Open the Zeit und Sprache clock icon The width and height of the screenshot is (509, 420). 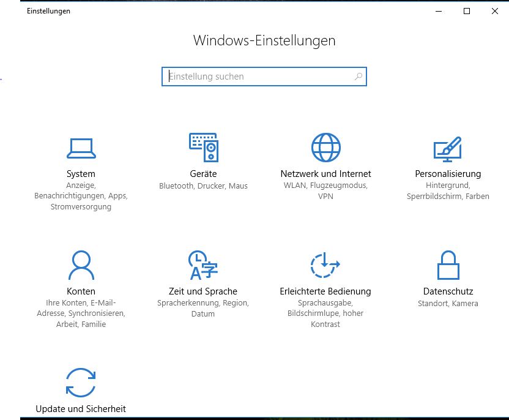click(203, 265)
